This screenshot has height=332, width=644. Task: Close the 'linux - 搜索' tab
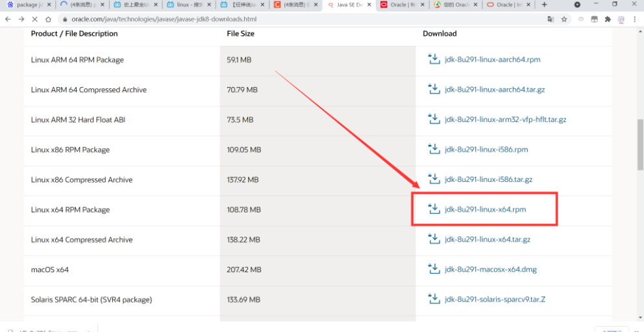[208, 5]
